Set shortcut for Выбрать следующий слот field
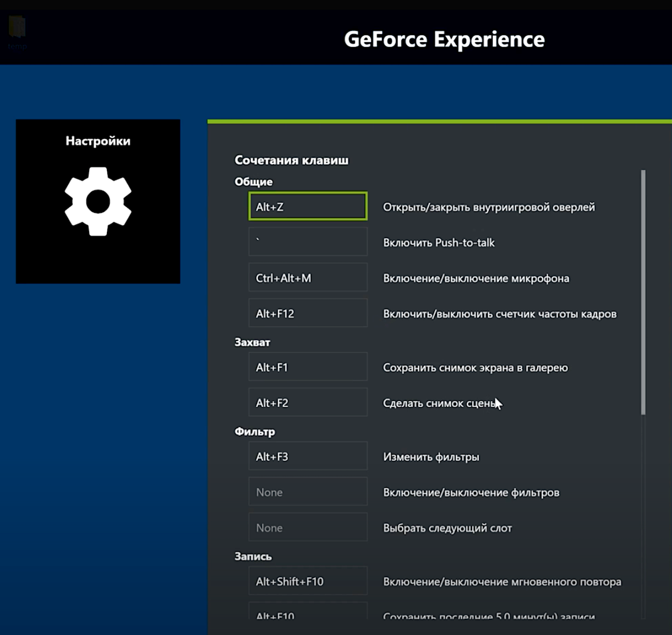Image resolution: width=672 pixels, height=635 pixels. pos(308,527)
